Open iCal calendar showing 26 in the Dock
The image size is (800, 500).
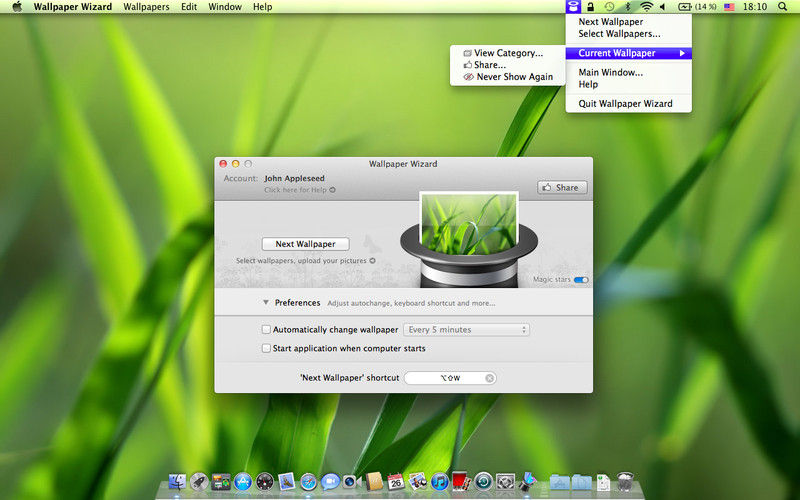tap(396, 481)
